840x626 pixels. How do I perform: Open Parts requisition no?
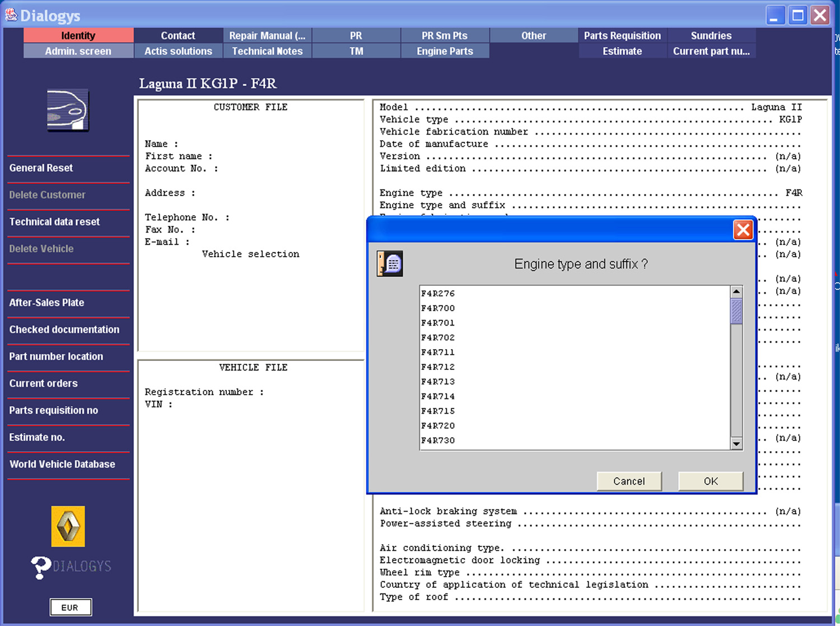68,410
